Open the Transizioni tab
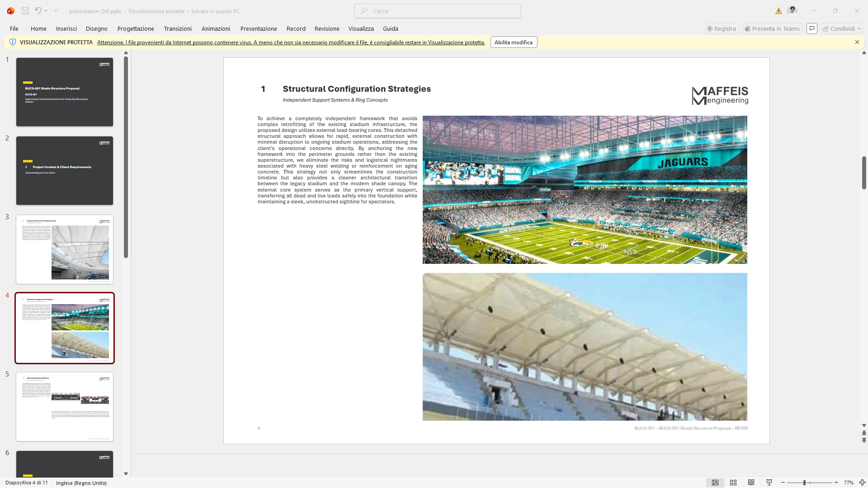868x488 pixels. click(x=178, y=28)
